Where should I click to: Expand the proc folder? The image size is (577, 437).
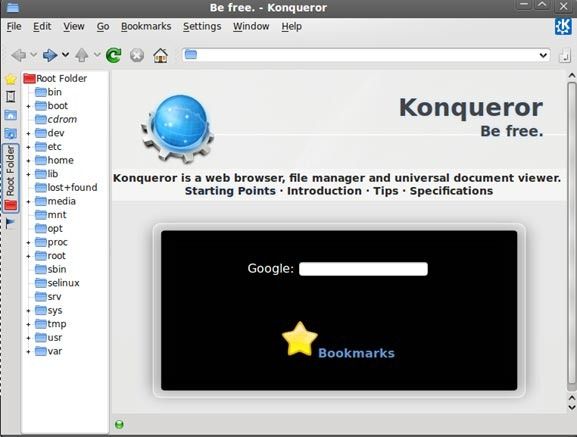(x=28, y=243)
